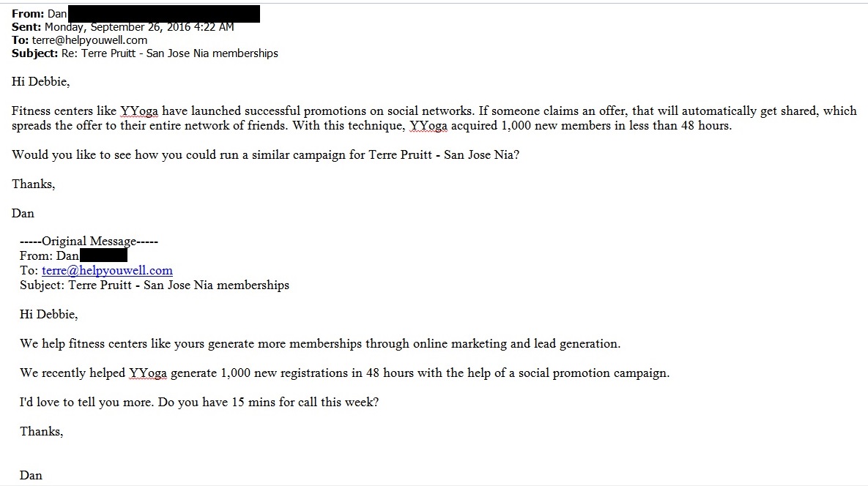The image size is (868, 486).
Task: Click the "Dan" signature above the Original Message divider
Action: 23,214
